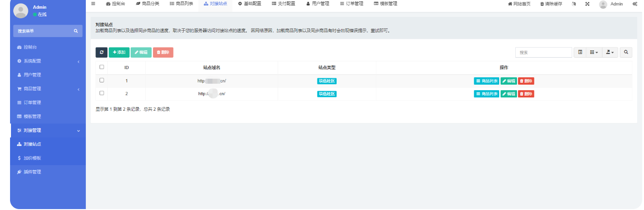Open 插件管理 in the sidebar
644x210 pixels.
click(48, 172)
